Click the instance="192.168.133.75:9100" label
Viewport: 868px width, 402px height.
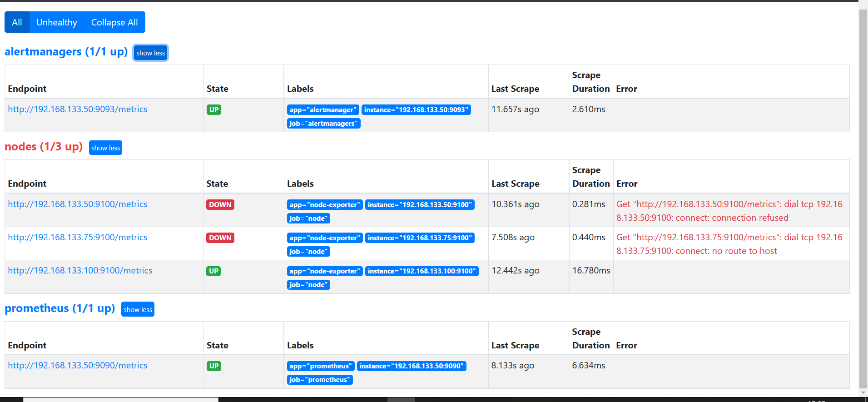(420, 238)
